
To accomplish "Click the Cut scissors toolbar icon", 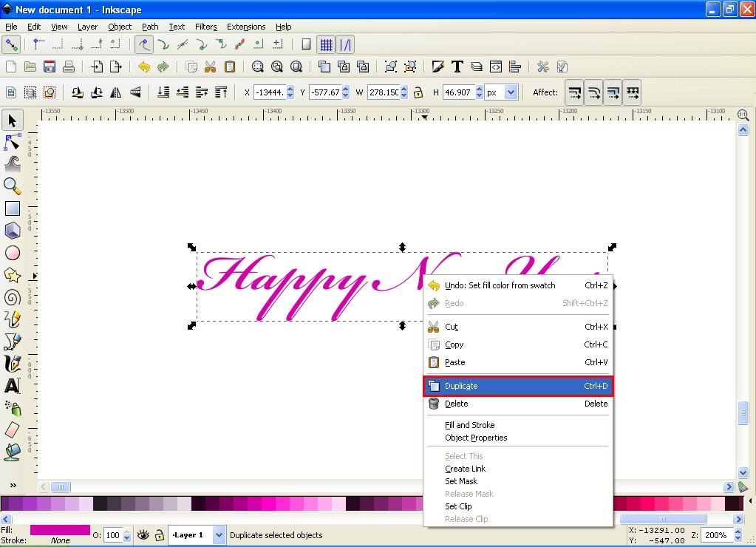I will pos(210,67).
